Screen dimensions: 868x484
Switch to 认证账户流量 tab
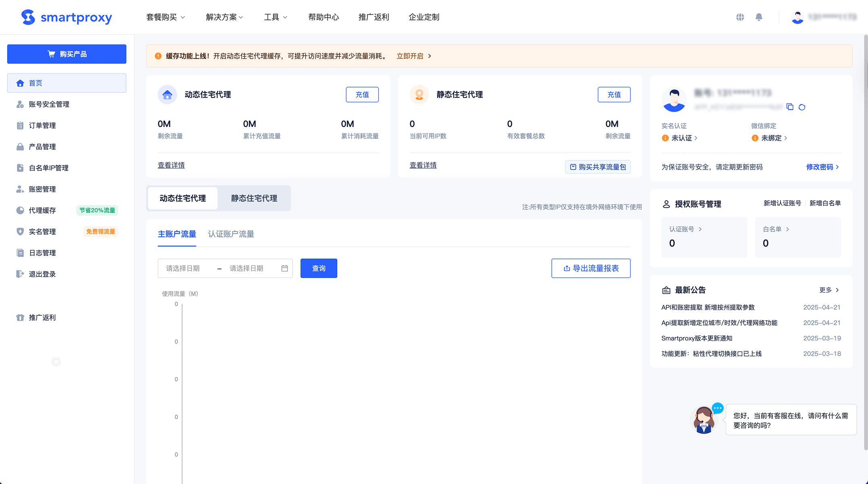[231, 234]
